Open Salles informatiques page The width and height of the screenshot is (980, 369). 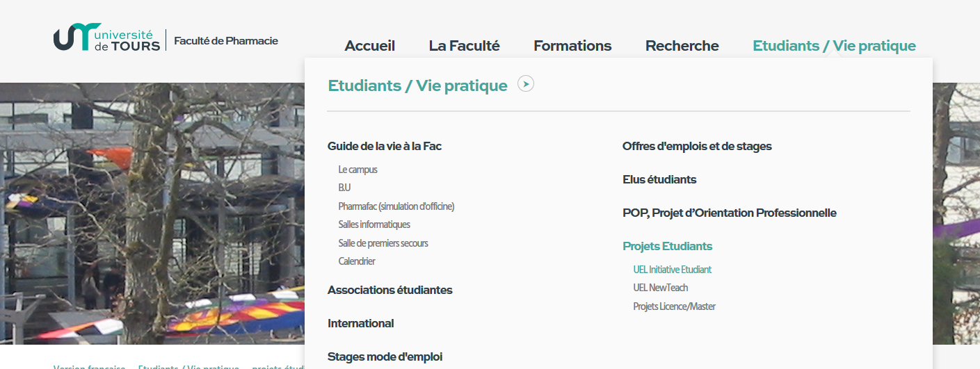[374, 224]
